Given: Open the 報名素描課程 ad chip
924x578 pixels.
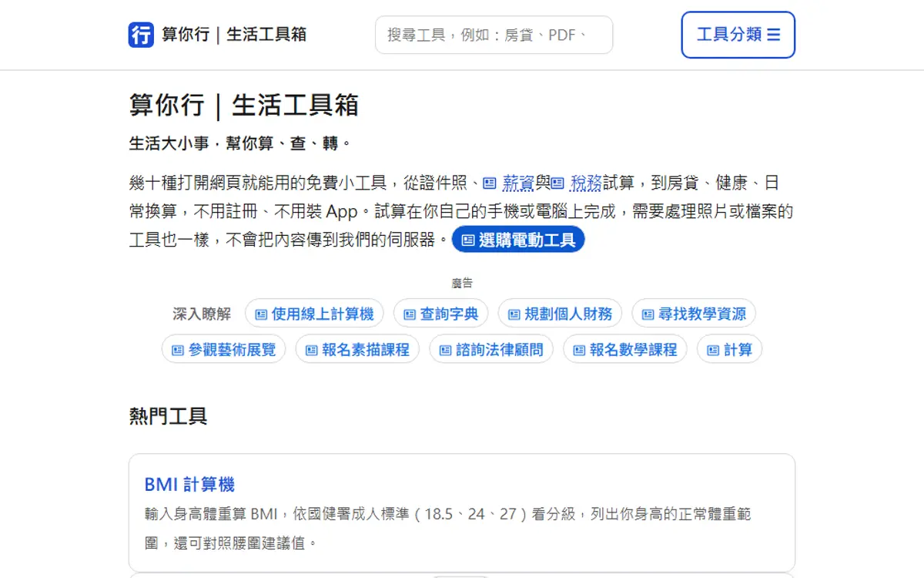Looking at the screenshot, I should pyautogui.click(x=357, y=349).
